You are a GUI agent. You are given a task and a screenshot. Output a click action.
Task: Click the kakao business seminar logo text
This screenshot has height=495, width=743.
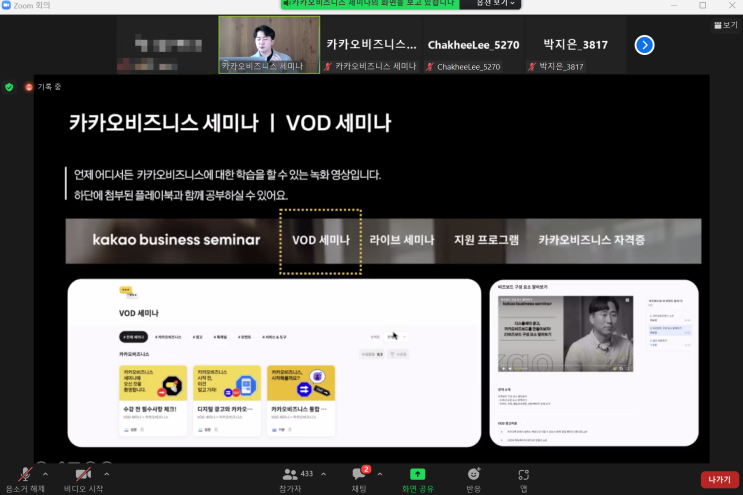(176, 240)
